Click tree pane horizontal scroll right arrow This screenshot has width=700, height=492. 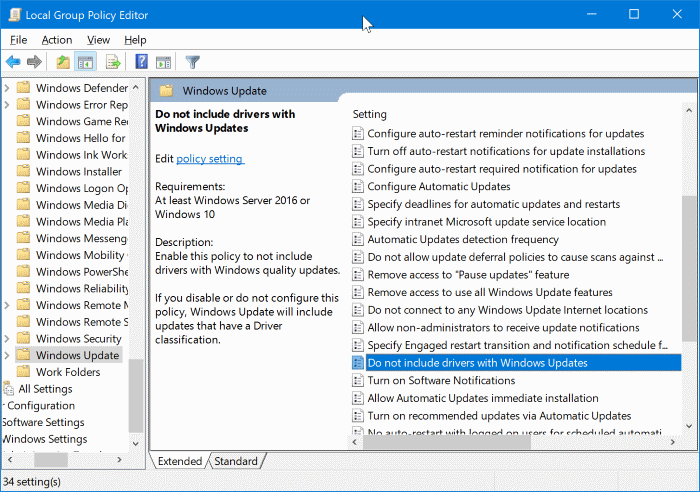[119, 459]
